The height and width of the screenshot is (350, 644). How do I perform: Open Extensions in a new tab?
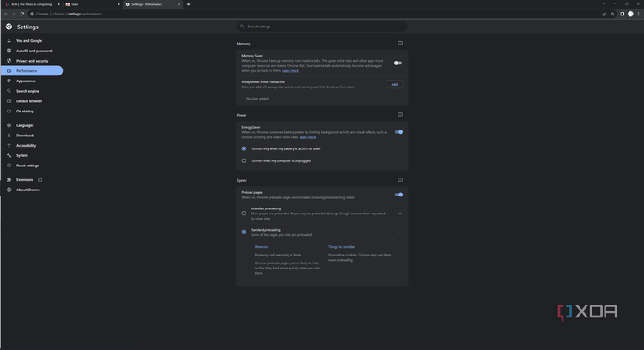(x=25, y=180)
